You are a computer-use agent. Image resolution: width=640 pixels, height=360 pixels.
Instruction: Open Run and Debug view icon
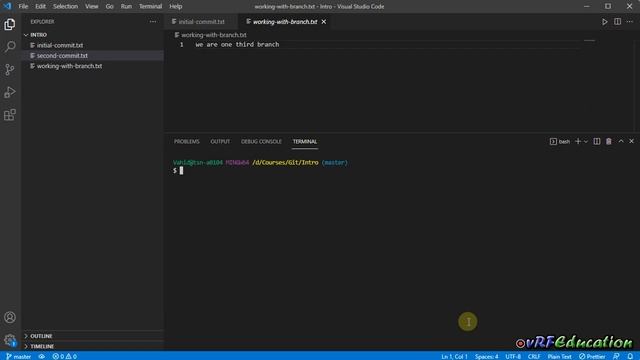point(10,92)
